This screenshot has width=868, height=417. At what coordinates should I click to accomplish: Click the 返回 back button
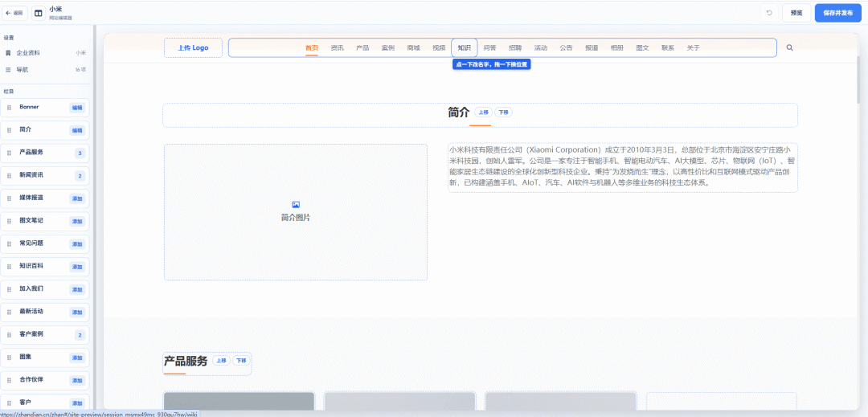coord(15,13)
